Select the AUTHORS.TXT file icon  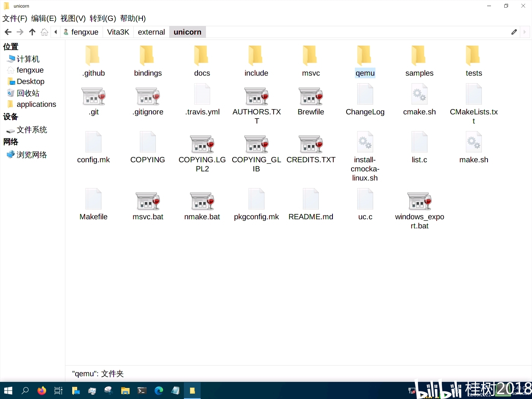(256, 96)
